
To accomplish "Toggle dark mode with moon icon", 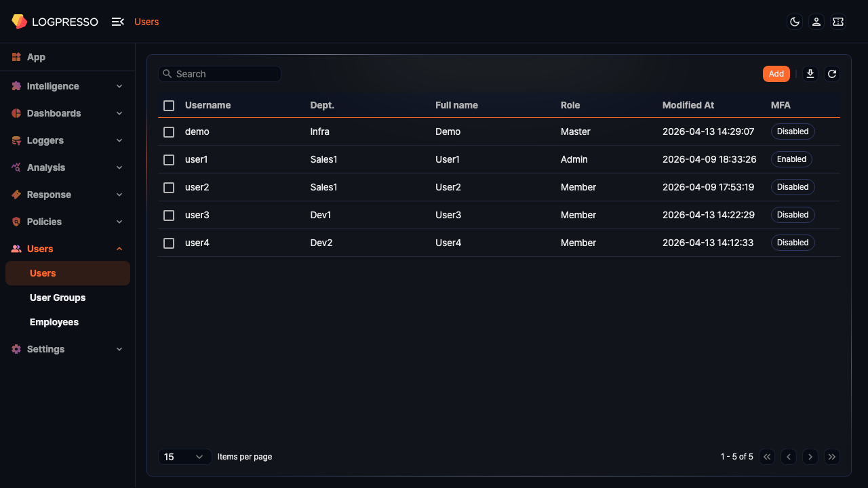I will pos(794,21).
